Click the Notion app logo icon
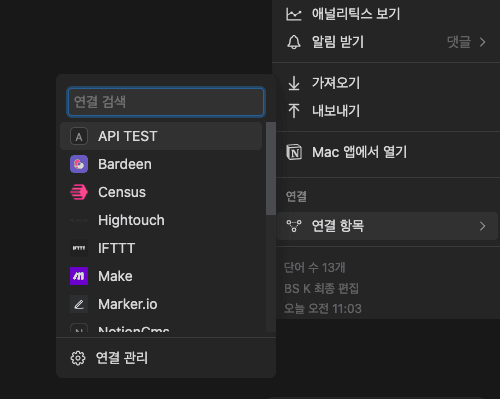Viewport: 500px width, 399px height. click(x=294, y=152)
